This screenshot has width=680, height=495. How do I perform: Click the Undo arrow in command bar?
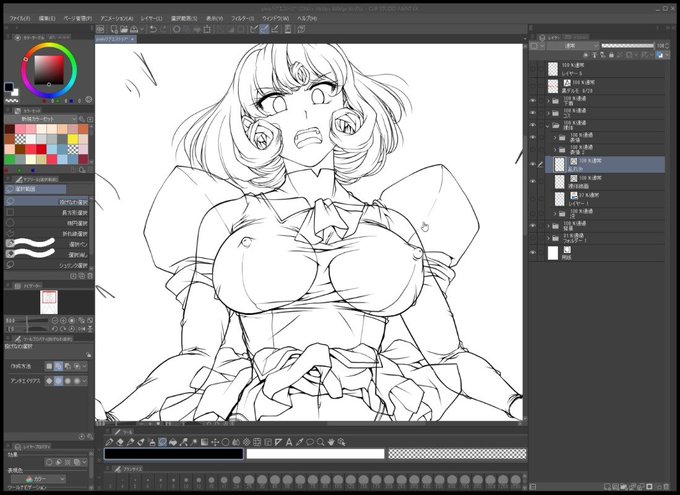click(154, 29)
